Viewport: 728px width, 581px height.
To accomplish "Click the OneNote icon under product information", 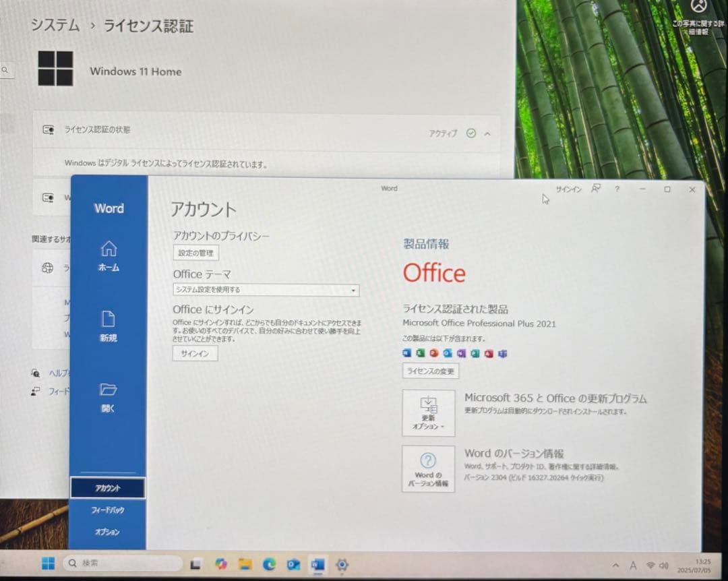I will 461,353.
